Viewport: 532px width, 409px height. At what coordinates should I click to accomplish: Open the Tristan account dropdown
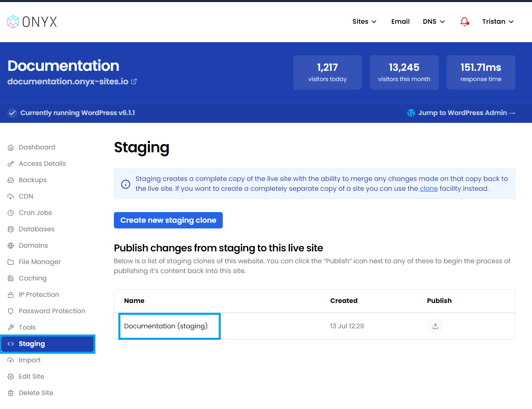pos(498,21)
